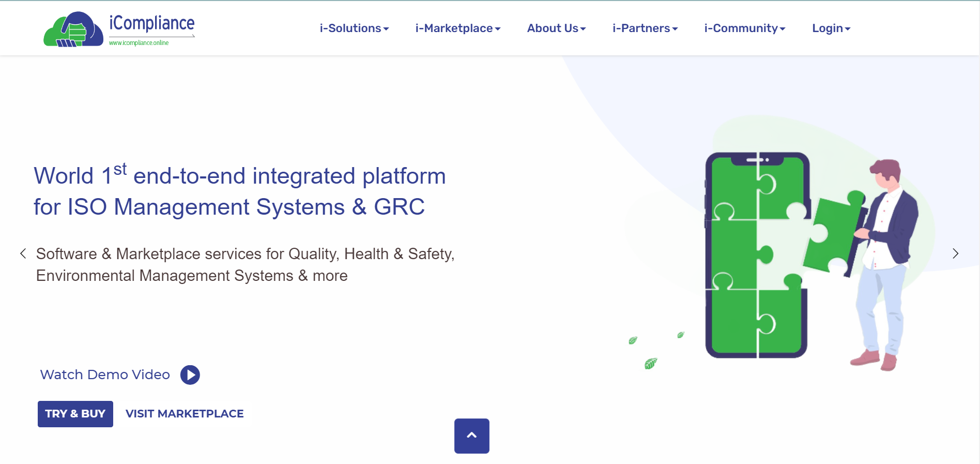Go to previous slide with left chevron

(23, 253)
